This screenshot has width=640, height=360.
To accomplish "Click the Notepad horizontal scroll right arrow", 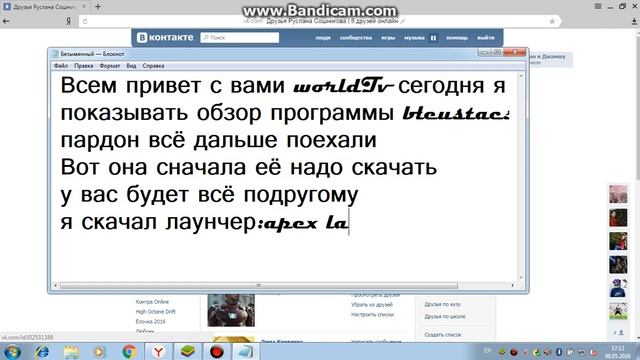I will 513,285.
